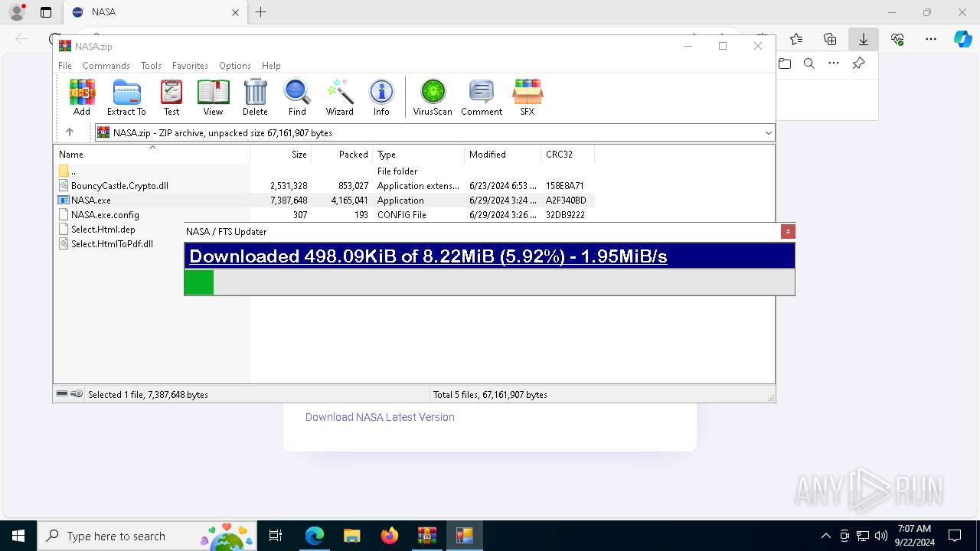This screenshot has height=551, width=980.
Task: Show hidden system tray icons
Action: pyautogui.click(x=825, y=536)
